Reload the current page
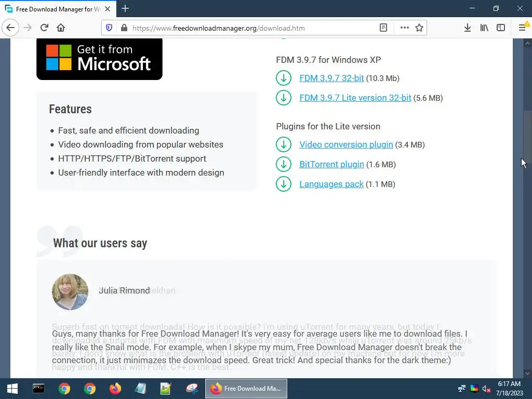The image size is (532, 399). pyautogui.click(x=44, y=28)
